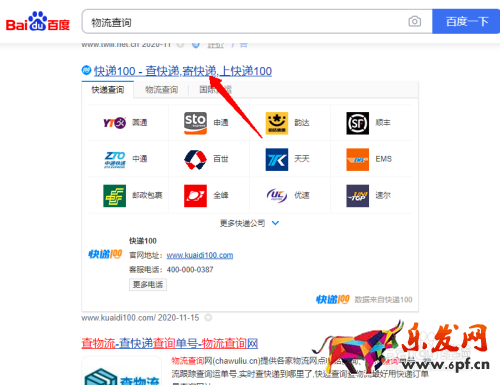Click the www.kuaidi100.com/ 2020-11-15 URL text
This screenshot has height=385, width=500.
pyautogui.click(x=140, y=318)
